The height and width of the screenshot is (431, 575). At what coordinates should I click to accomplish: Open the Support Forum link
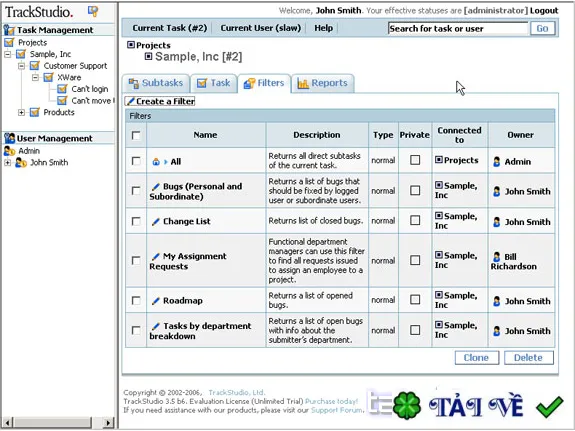pos(337,410)
